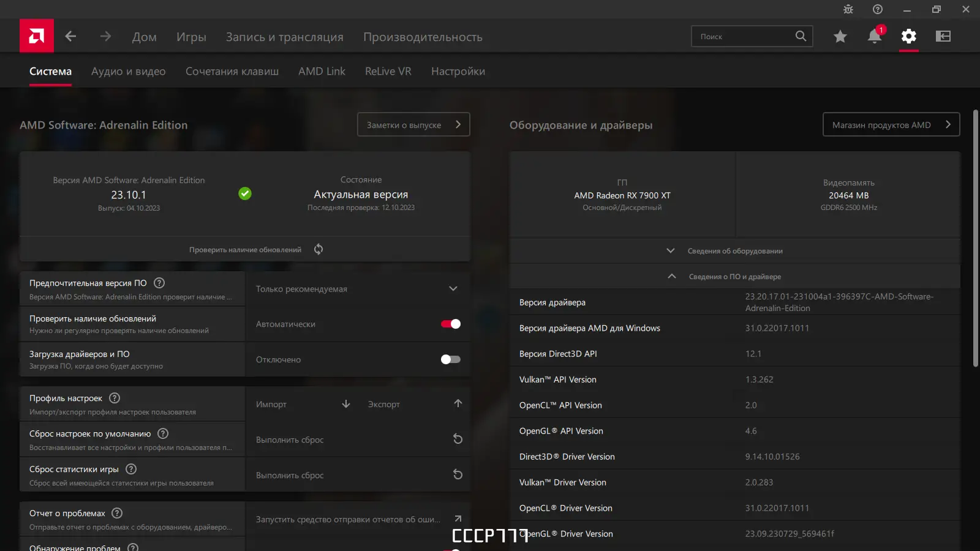The image size is (980, 551).
Task: Open Только рекомендуемая dropdown
Action: coord(358,289)
